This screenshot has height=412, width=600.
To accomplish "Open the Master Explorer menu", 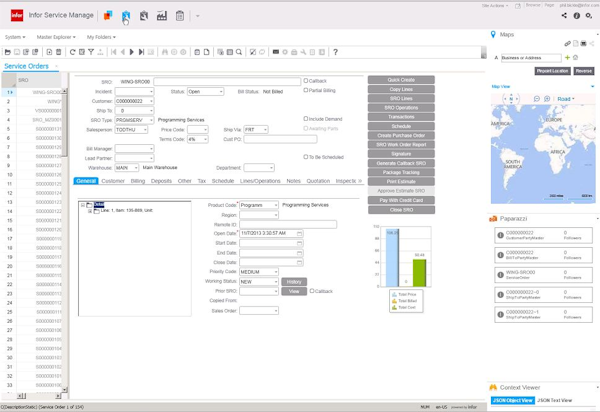I will [56, 37].
